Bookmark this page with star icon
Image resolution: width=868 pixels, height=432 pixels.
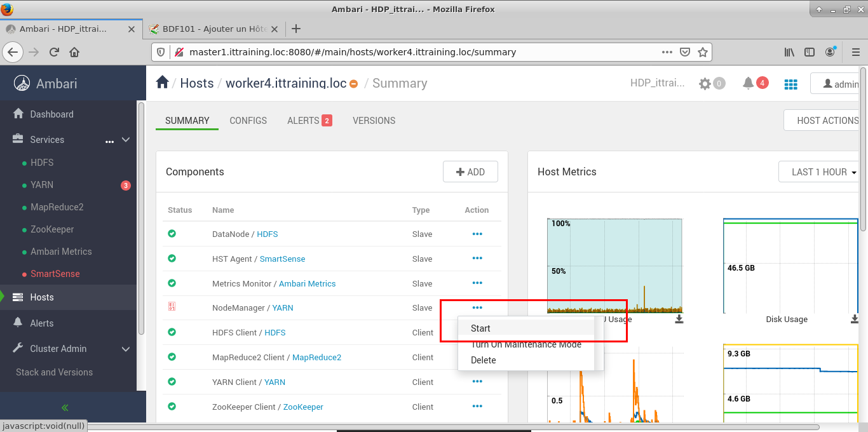pyautogui.click(x=703, y=52)
